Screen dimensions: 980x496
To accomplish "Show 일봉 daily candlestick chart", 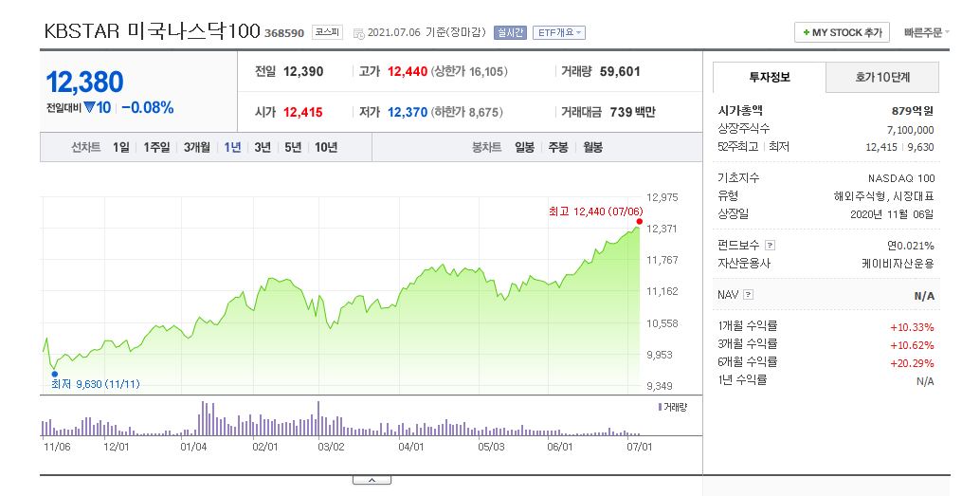I will pyautogui.click(x=524, y=148).
